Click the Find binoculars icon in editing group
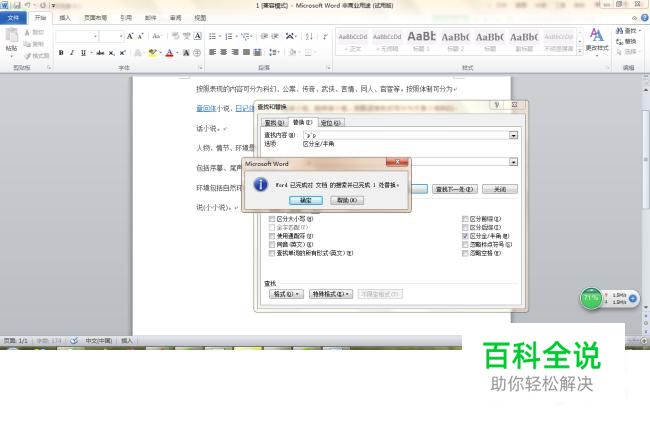Viewport: 650px width, 427px height. tap(620, 31)
